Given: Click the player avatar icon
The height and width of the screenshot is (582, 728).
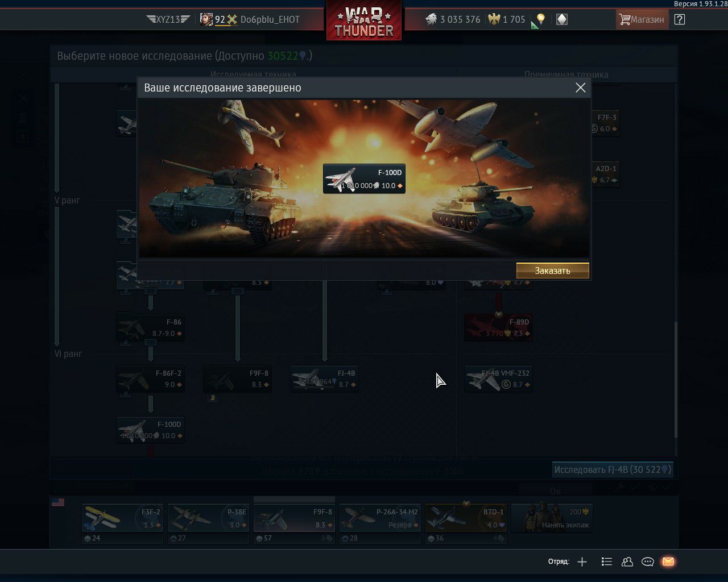Looking at the screenshot, I should tap(206, 19).
